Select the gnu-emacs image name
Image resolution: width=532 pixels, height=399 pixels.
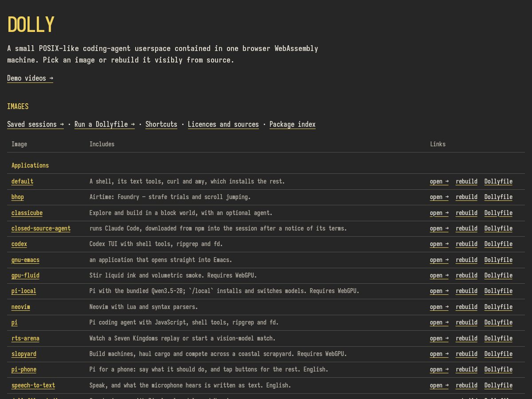click(25, 260)
